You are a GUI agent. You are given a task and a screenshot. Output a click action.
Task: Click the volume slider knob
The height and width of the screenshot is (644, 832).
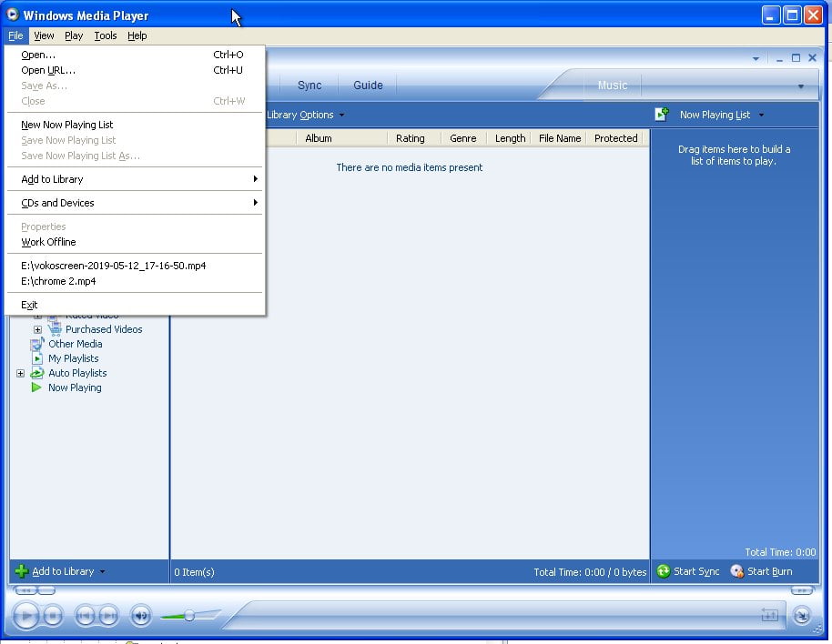(189, 616)
